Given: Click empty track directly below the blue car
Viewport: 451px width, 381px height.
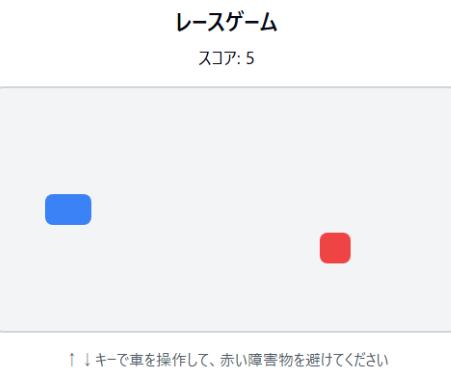Looking at the screenshot, I should [x=68, y=278].
